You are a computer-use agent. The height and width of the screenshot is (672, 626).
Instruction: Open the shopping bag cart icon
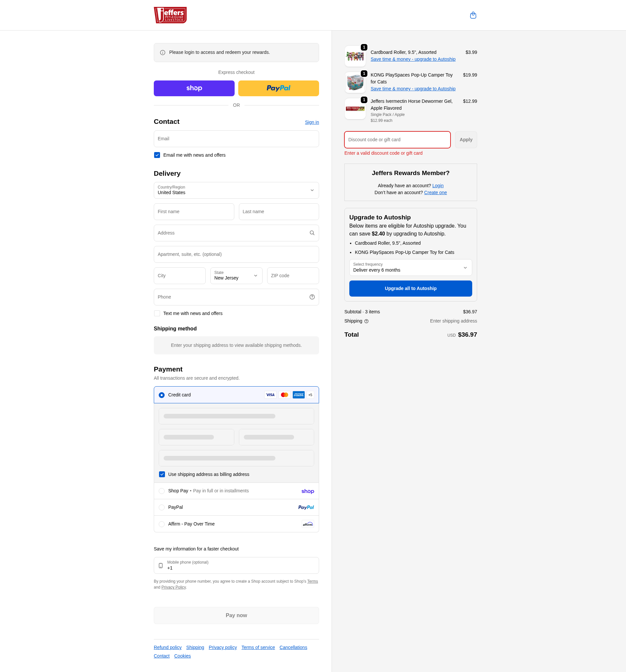point(473,15)
